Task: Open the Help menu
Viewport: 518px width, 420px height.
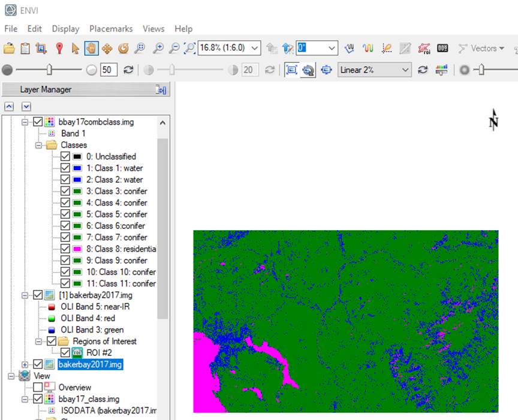Action: [183, 29]
